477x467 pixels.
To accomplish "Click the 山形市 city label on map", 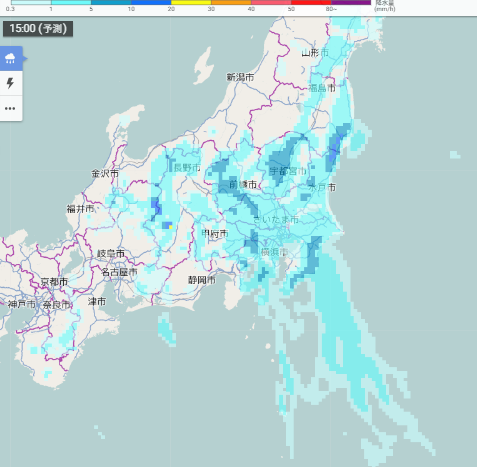I will coord(315,53).
